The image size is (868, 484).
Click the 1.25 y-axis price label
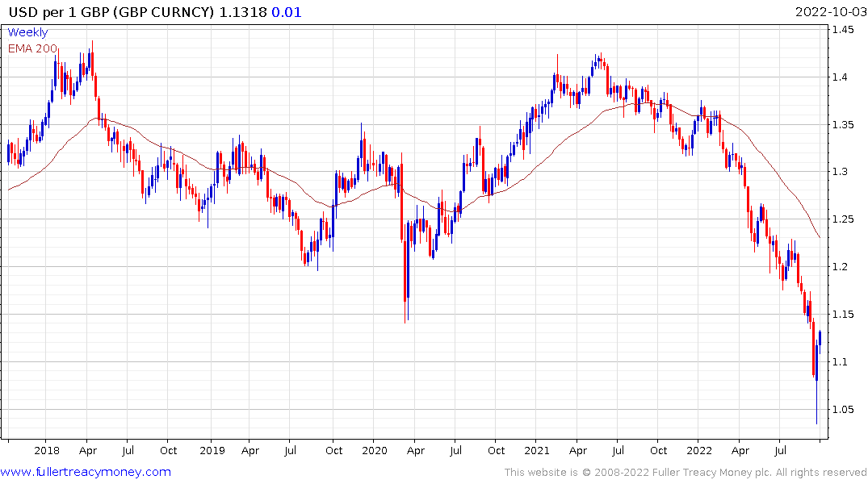843,219
